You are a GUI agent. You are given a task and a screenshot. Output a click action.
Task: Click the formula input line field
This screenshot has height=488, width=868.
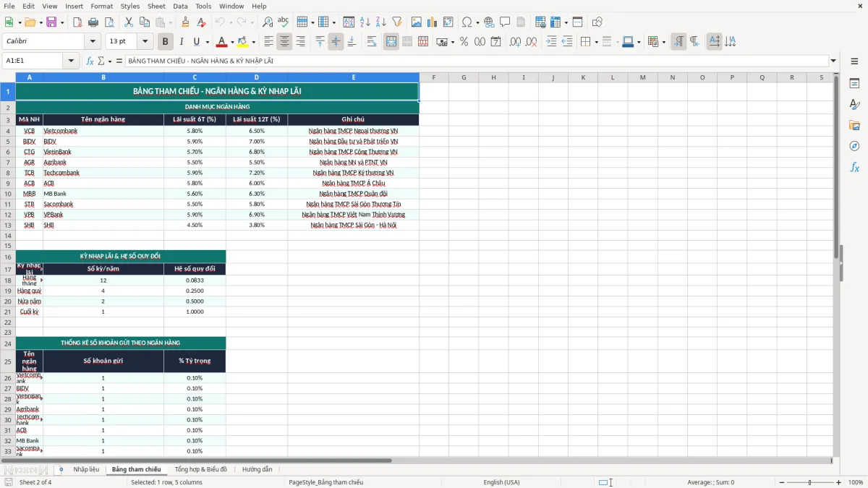(476, 61)
